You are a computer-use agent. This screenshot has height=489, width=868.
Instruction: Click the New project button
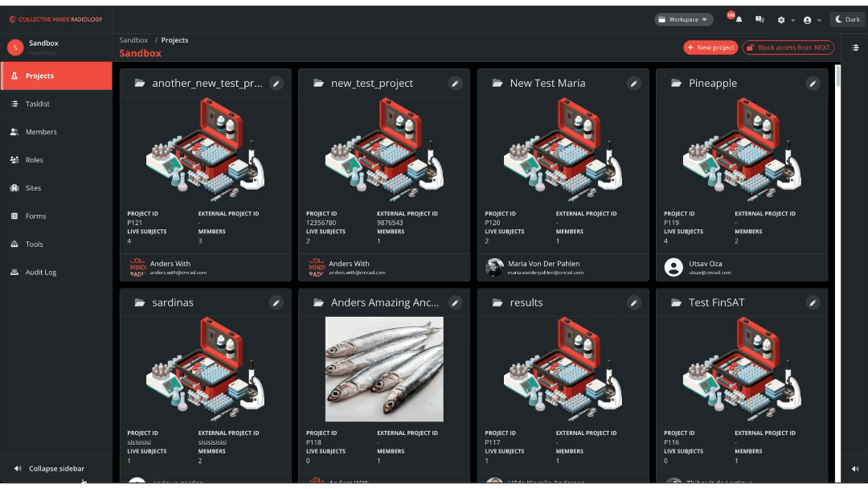click(710, 47)
